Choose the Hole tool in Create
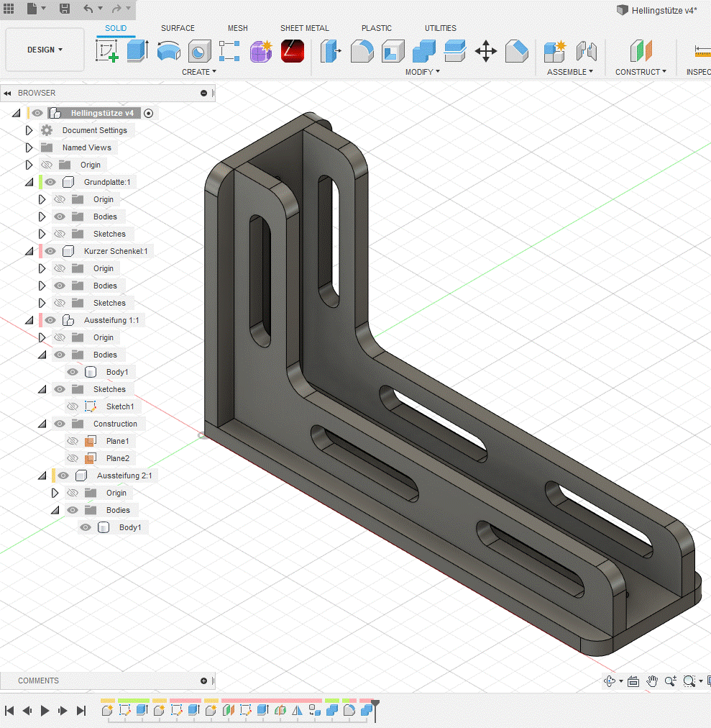The width and height of the screenshot is (711, 728). 198,51
